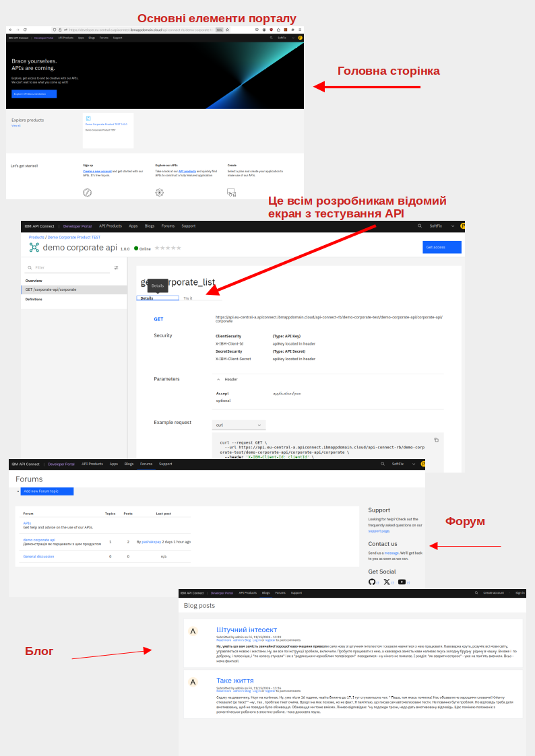Click the Get access button
The image size is (535, 756).
pyautogui.click(x=442, y=247)
